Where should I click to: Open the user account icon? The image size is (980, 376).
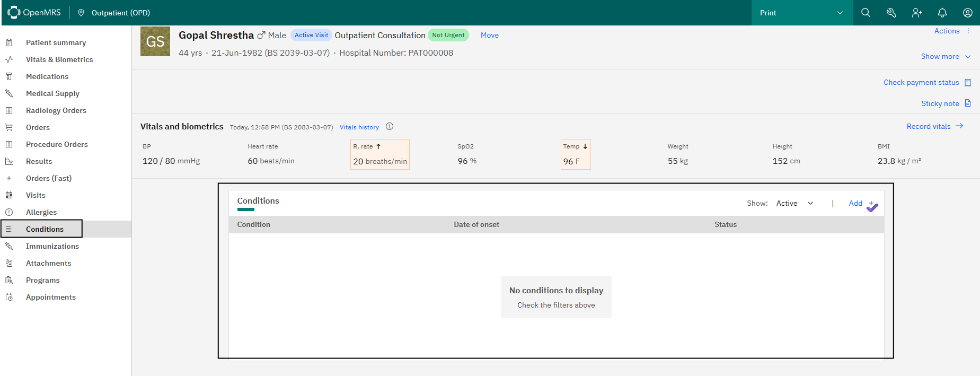click(967, 13)
